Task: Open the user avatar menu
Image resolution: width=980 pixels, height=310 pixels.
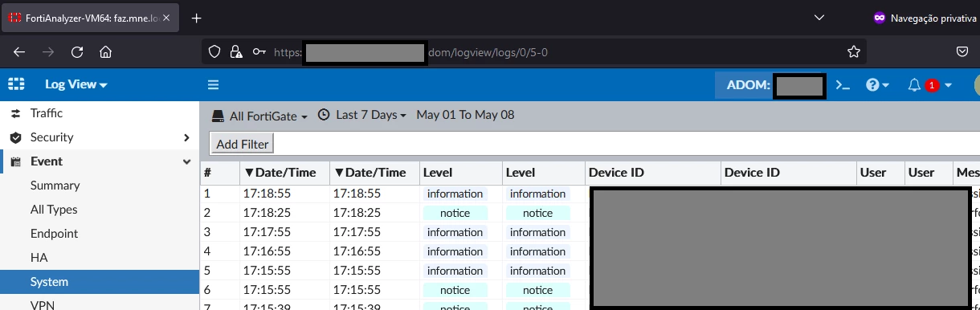Action: pyautogui.click(x=977, y=84)
